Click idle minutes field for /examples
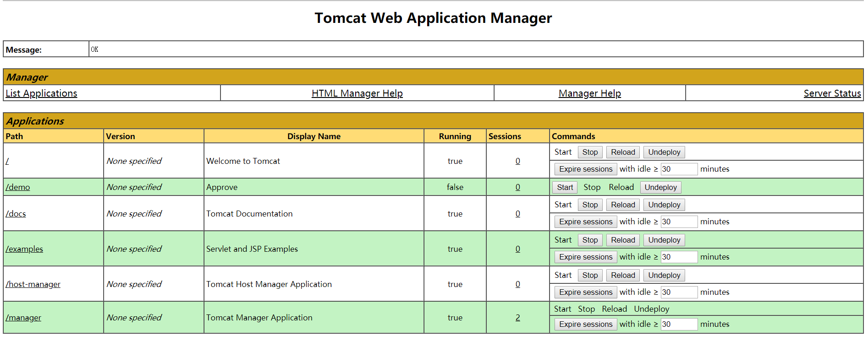The width and height of the screenshot is (868, 341). point(679,257)
